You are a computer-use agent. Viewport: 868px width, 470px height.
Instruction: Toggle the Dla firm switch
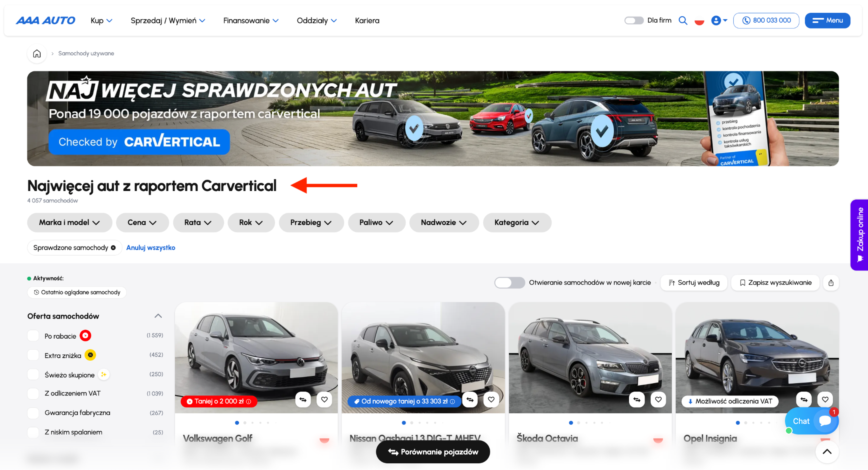634,21
